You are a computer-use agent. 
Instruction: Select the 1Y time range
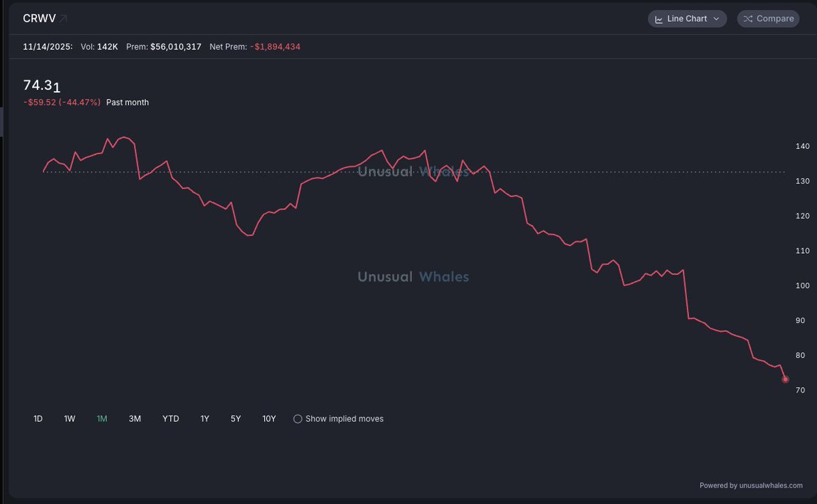tap(205, 419)
